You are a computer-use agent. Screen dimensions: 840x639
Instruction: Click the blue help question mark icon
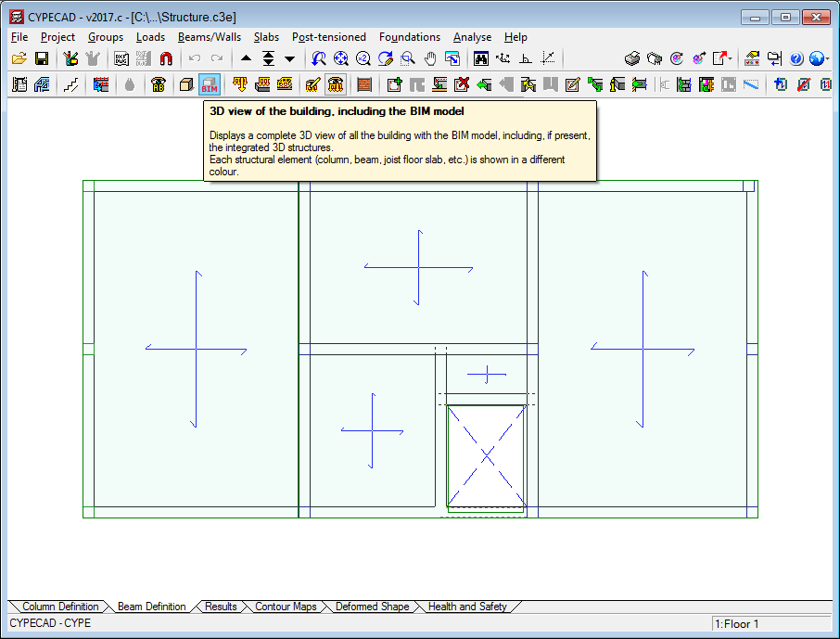pos(796,58)
